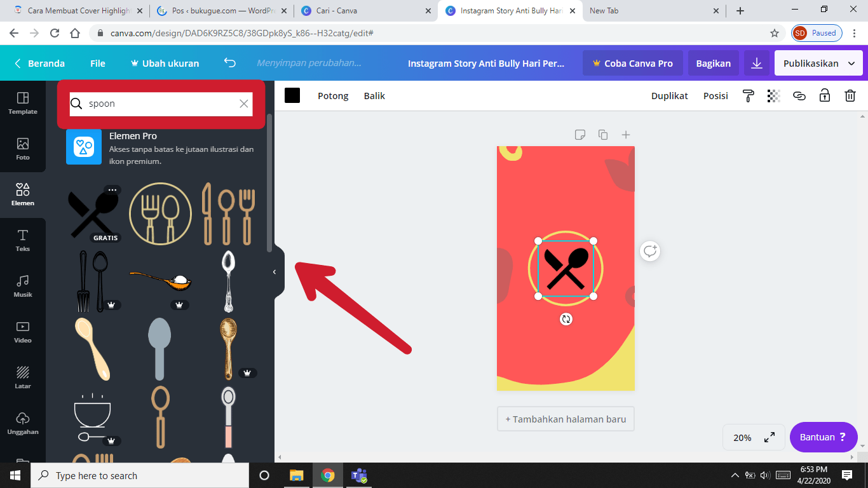This screenshot has height=488, width=868.
Task: Rotate the spoon element using the rotate handle
Action: (x=566, y=319)
